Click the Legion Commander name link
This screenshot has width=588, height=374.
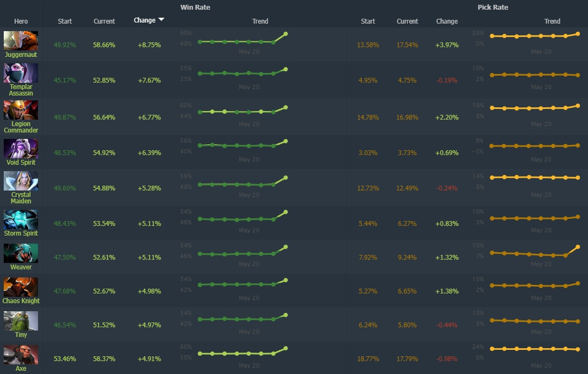pos(20,127)
